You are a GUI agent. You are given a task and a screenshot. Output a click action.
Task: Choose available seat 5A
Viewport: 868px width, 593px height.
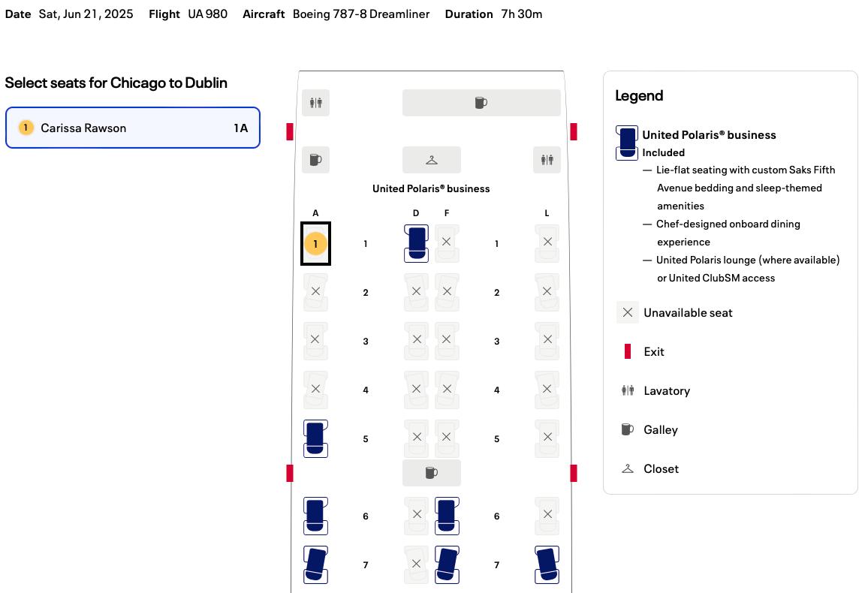coord(315,438)
